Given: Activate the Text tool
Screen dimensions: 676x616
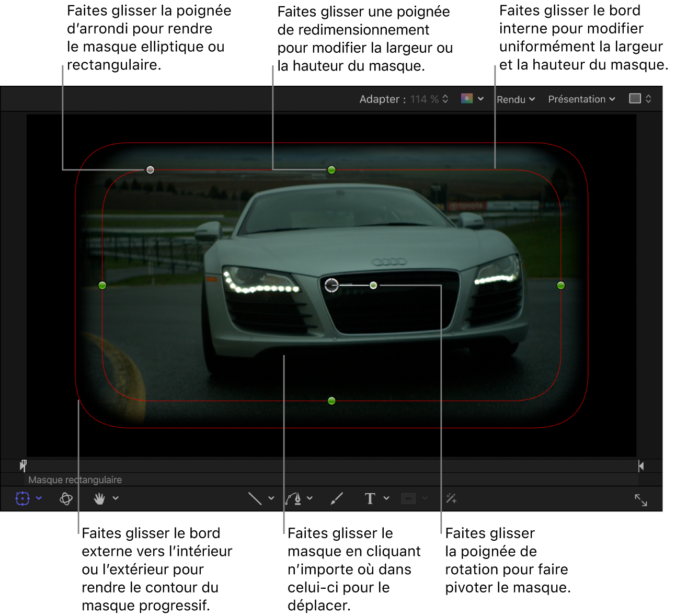Looking at the screenshot, I should [x=370, y=498].
